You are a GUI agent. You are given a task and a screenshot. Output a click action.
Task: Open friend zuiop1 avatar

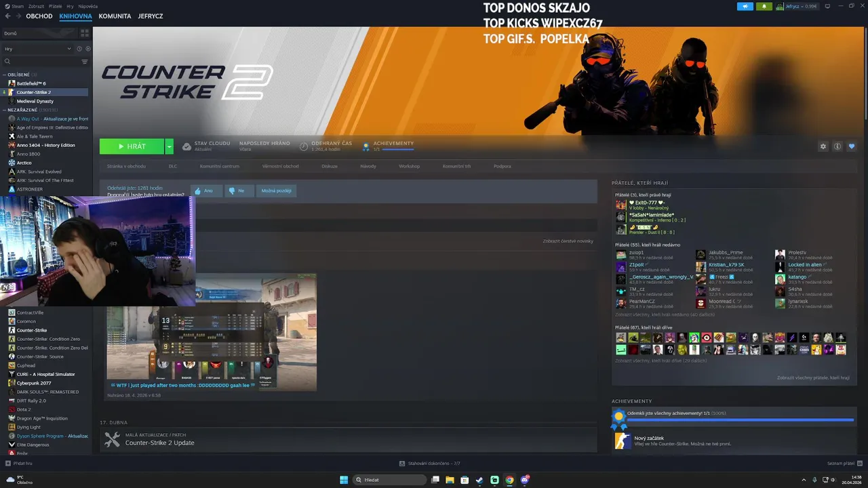click(x=621, y=255)
